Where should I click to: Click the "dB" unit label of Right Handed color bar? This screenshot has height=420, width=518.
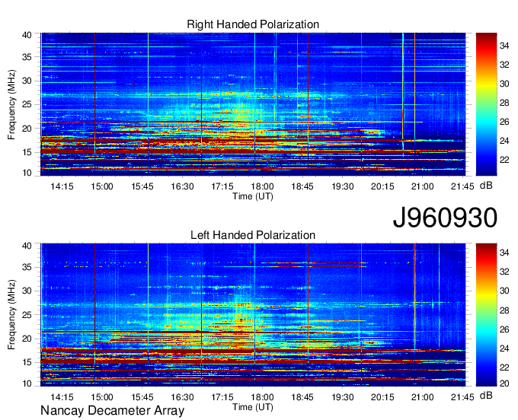pyautogui.click(x=486, y=186)
